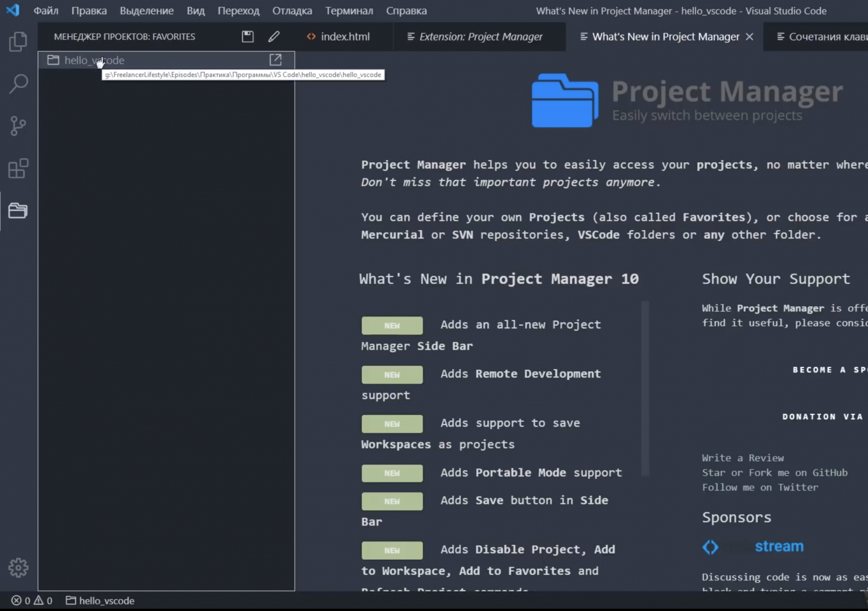Click the BECOME A SPONSOR button

830,370
